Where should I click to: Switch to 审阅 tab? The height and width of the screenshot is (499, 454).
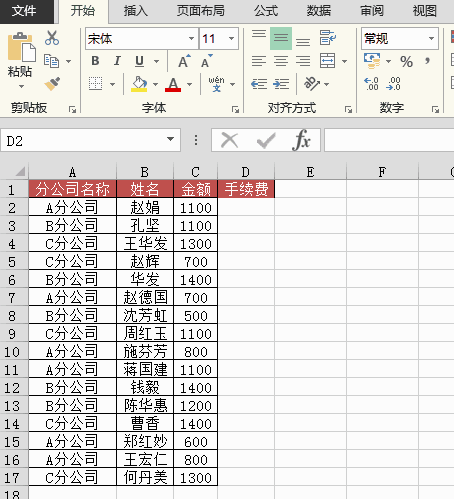[x=372, y=11]
